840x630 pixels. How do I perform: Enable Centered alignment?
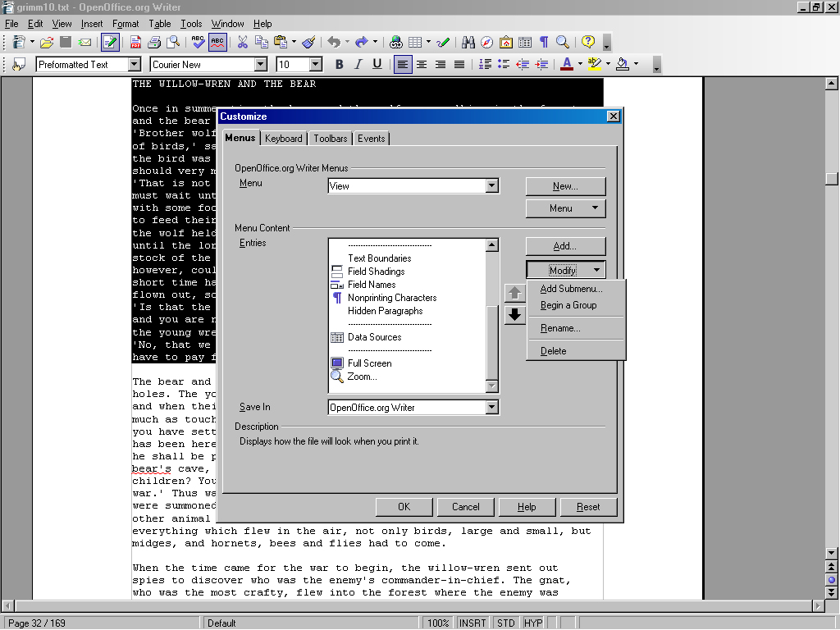[422, 65]
